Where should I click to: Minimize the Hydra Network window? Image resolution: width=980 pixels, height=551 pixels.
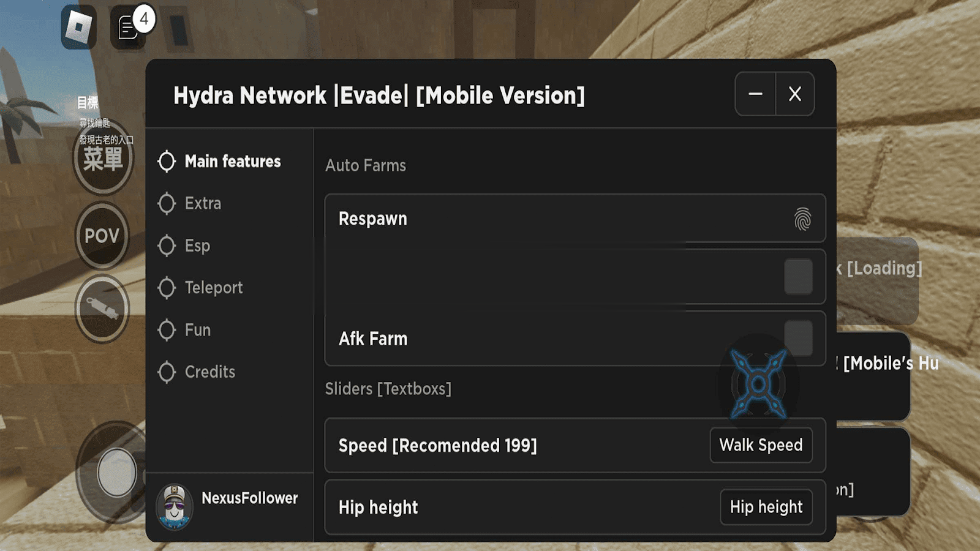[x=755, y=94]
